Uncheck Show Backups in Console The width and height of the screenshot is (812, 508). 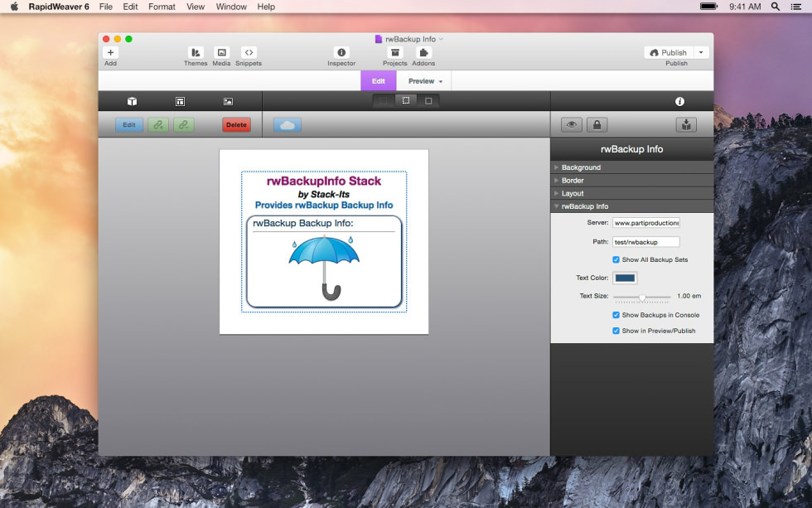click(x=616, y=315)
